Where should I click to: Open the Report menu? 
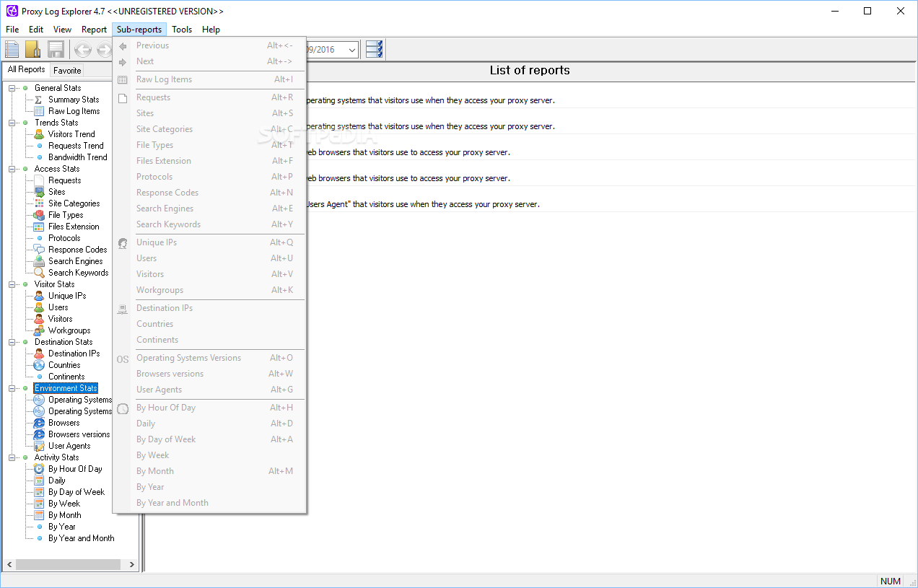94,30
